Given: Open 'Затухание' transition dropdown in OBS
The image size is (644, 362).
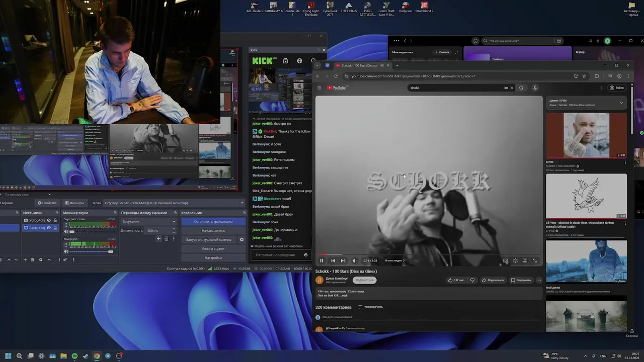Looking at the screenshot, I should (149, 222).
